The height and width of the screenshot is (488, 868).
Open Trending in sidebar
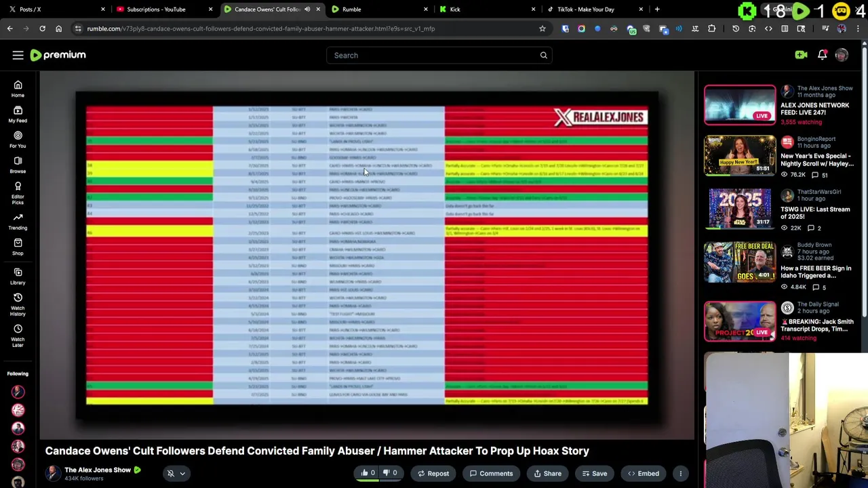point(18,221)
